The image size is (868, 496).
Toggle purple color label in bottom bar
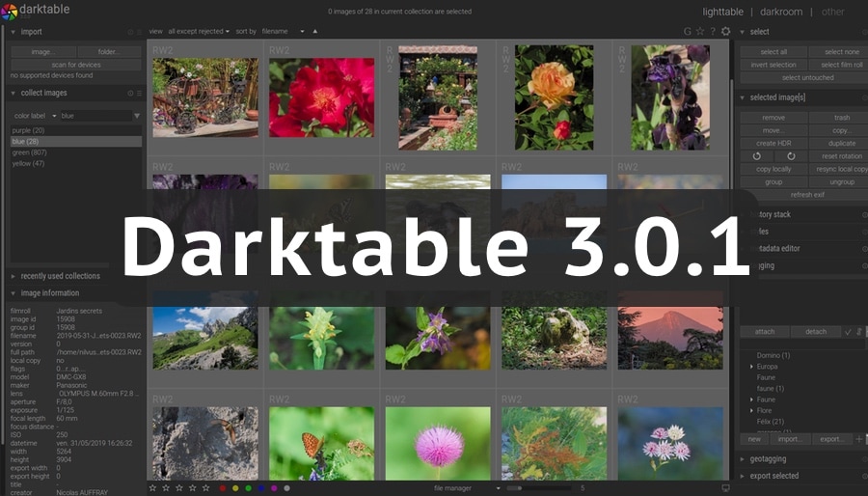click(x=274, y=488)
